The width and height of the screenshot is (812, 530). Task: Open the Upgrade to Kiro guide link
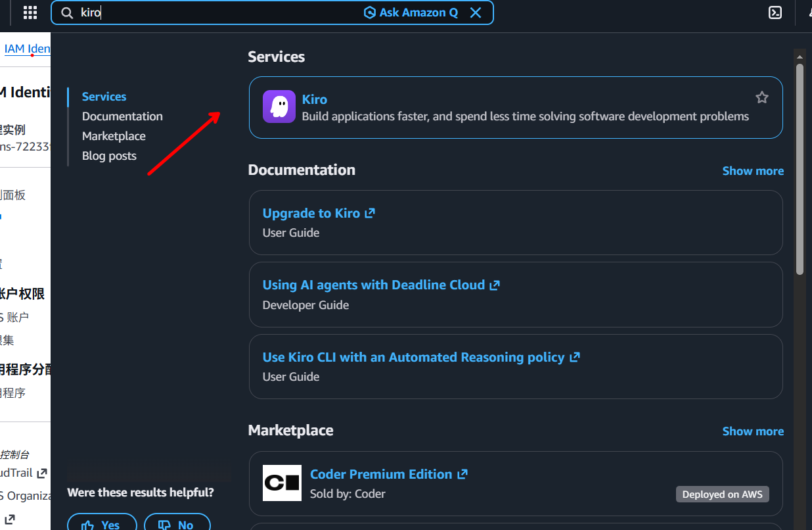tap(311, 213)
